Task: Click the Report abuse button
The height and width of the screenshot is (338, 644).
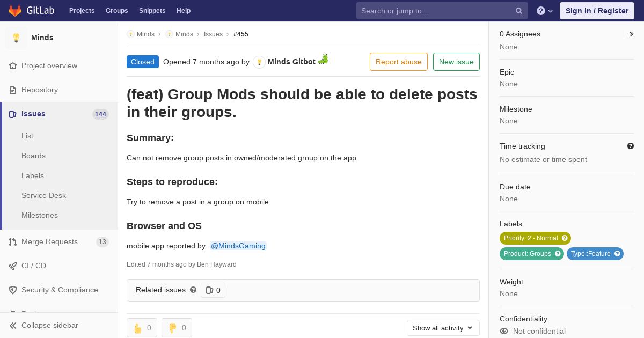Action: point(399,62)
